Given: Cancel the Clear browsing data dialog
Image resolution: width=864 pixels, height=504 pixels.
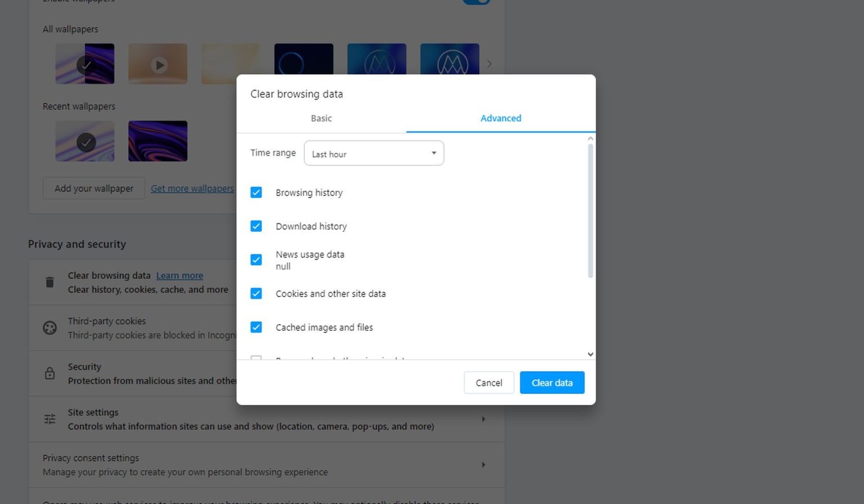Looking at the screenshot, I should pos(488,382).
